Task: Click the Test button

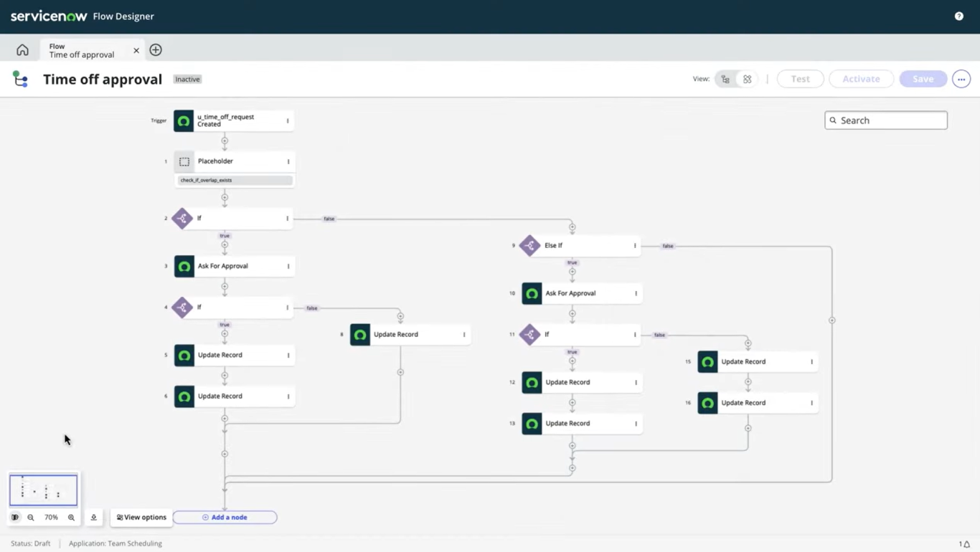Action: pyautogui.click(x=801, y=79)
